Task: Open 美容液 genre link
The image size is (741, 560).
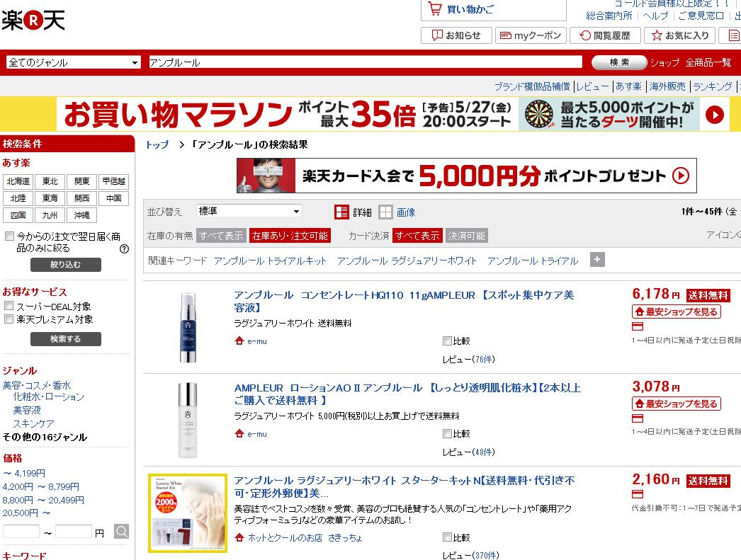Action: tap(27, 411)
